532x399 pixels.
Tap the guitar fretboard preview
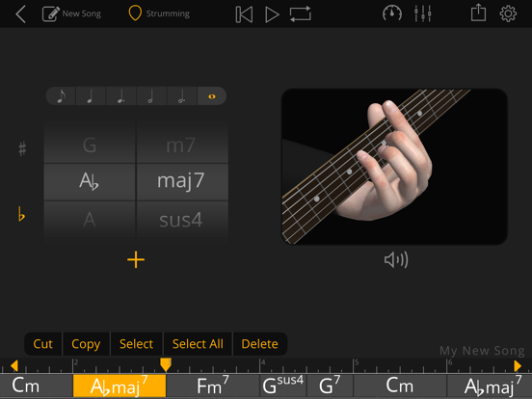[394, 167]
